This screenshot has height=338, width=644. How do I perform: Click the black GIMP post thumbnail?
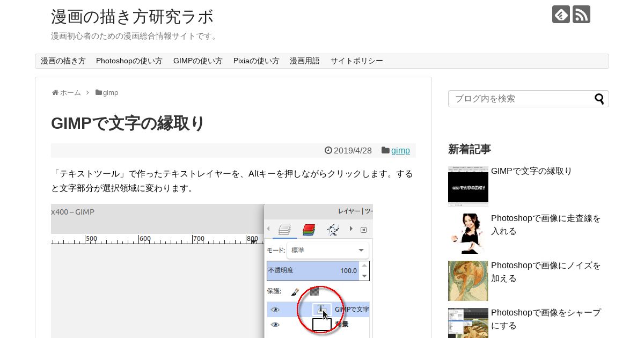tap(468, 186)
